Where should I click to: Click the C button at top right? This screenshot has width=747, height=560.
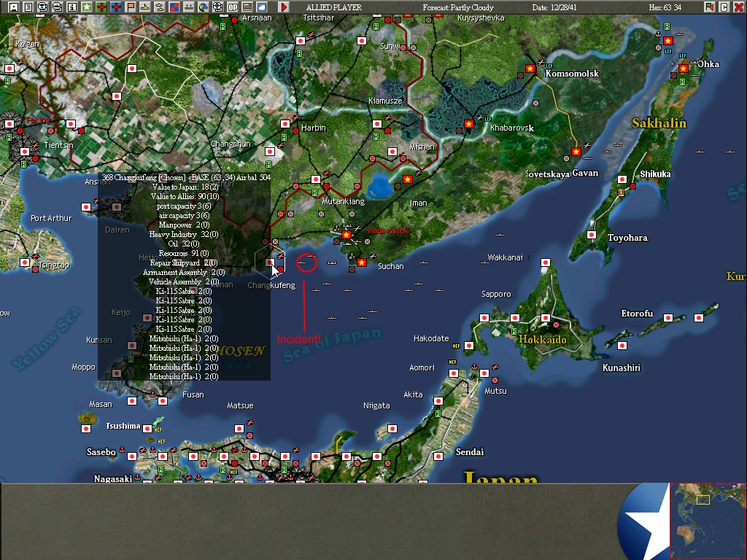tap(724, 7)
